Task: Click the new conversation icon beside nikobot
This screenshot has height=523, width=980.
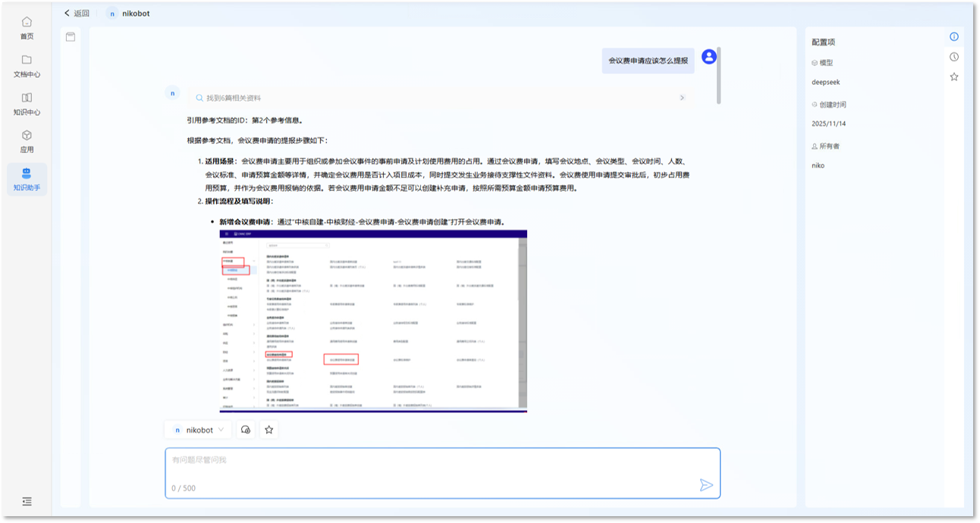Action: click(x=245, y=430)
